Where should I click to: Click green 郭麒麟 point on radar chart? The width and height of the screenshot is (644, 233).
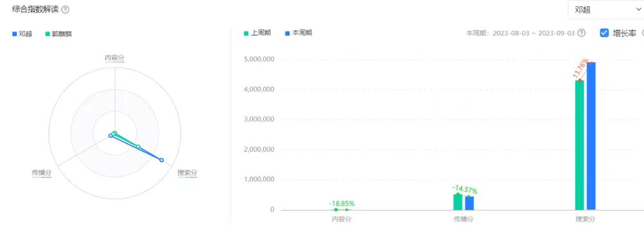coord(138,147)
